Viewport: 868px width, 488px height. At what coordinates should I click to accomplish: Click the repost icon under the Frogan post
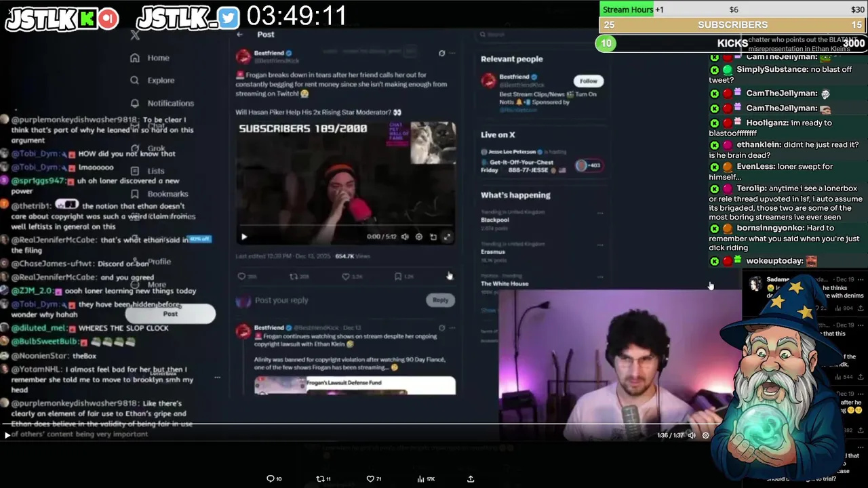tap(294, 277)
